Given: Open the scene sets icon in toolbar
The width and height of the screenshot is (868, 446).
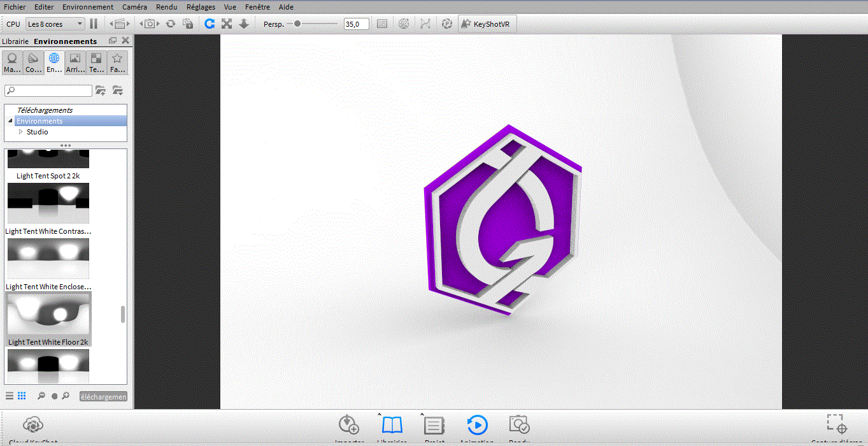Looking at the screenshot, I should (119, 24).
